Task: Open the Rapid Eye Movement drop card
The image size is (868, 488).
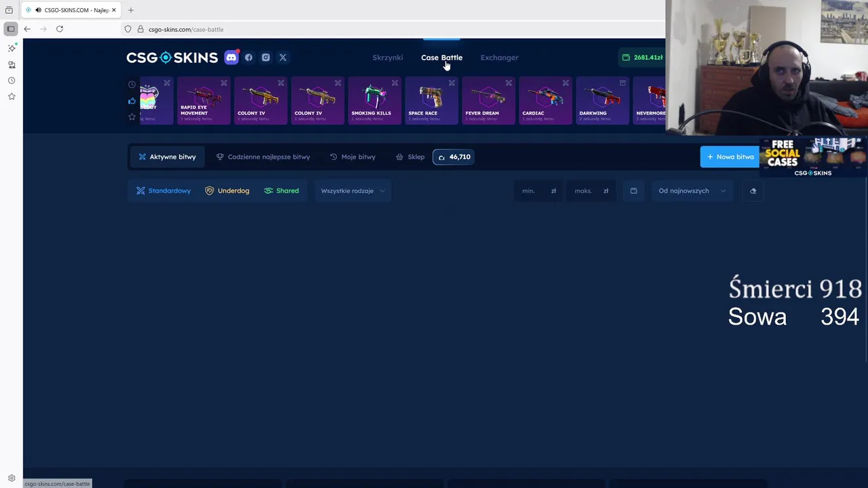Action: click(203, 101)
